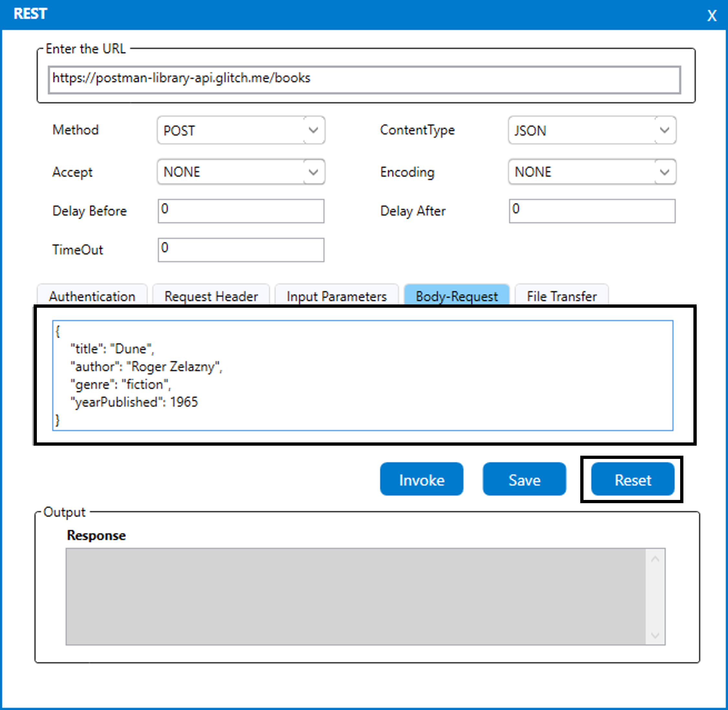Click the Response scrollbar down arrow
The image size is (728, 710).
655,635
